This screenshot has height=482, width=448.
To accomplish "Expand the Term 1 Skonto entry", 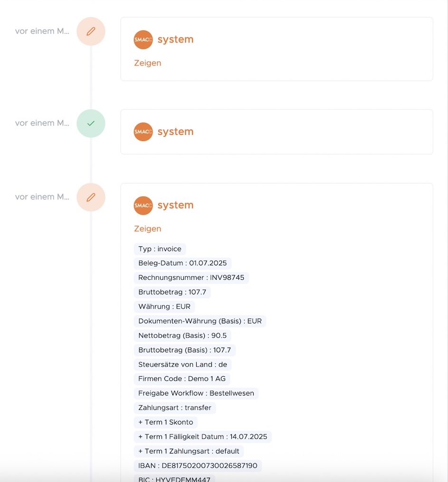I will pos(165,422).
